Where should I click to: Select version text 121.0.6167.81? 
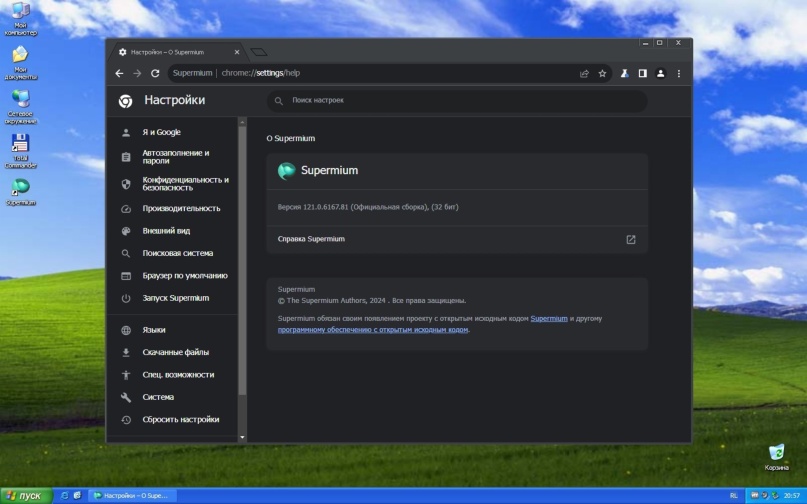pos(325,207)
